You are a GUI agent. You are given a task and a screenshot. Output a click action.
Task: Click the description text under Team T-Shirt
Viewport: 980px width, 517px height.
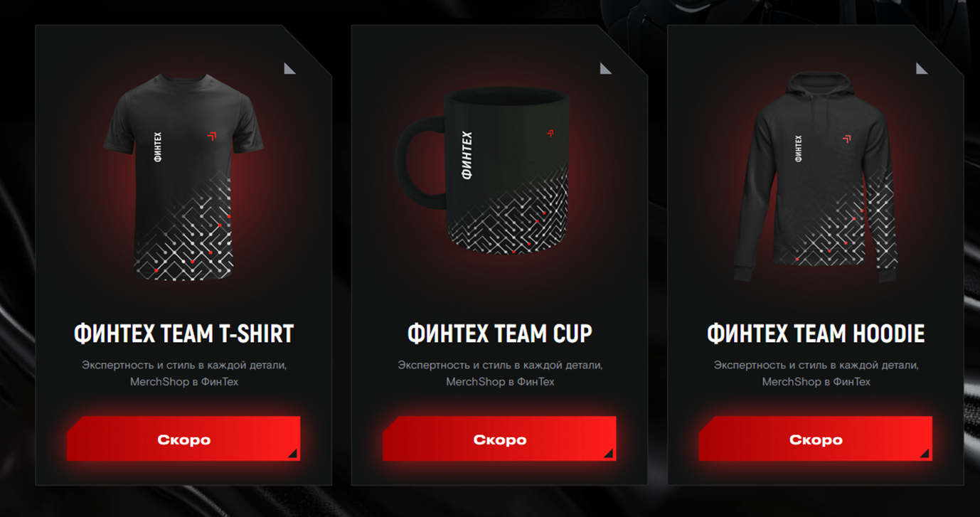coord(183,373)
